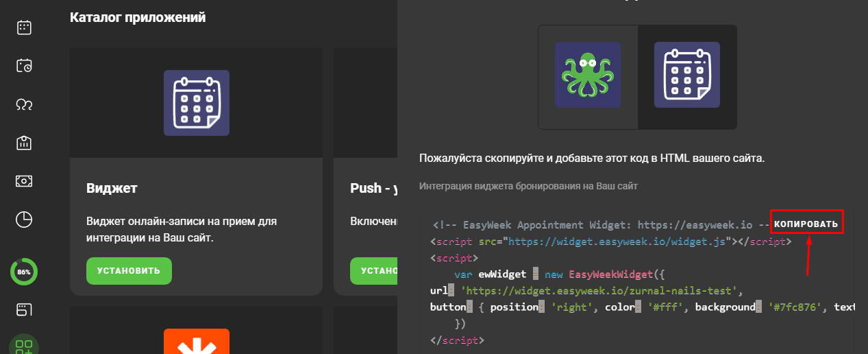
Task: Click the Виджет card calendar image
Action: click(x=197, y=103)
